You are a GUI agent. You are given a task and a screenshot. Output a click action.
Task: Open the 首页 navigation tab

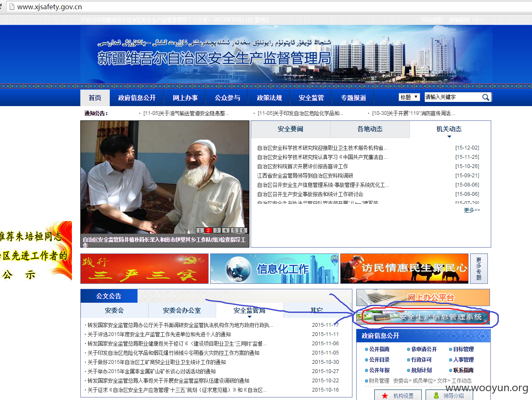coord(95,98)
